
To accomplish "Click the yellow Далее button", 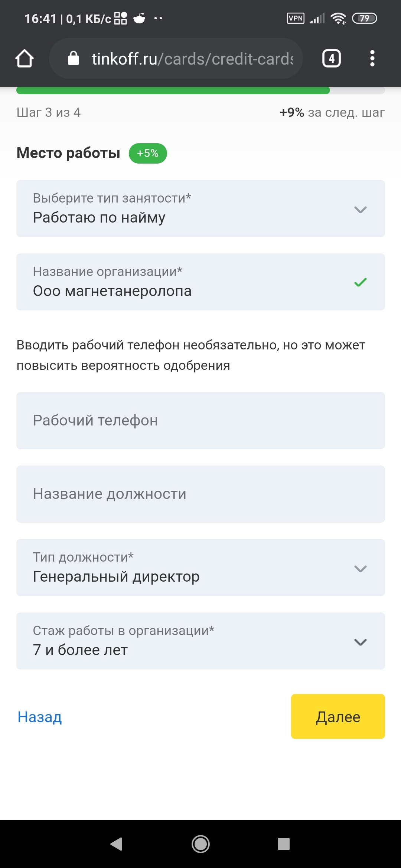I will coord(338,717).
